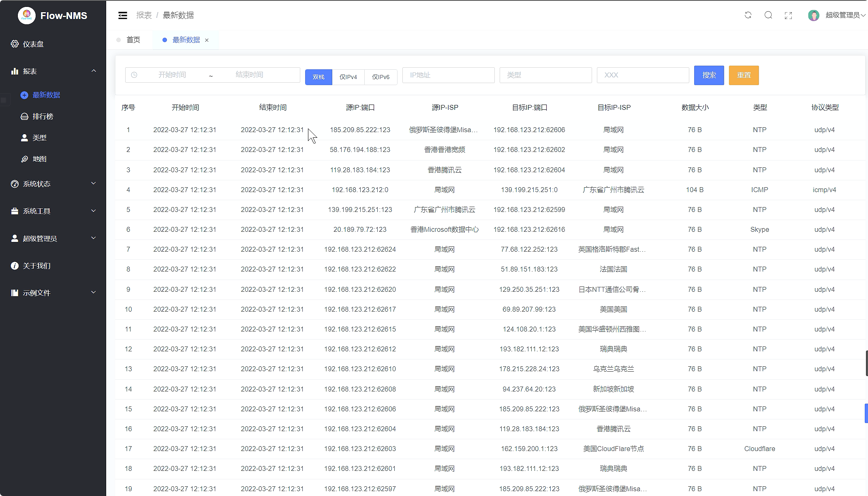Click the 关于我们 info item

tap(36, 266)
